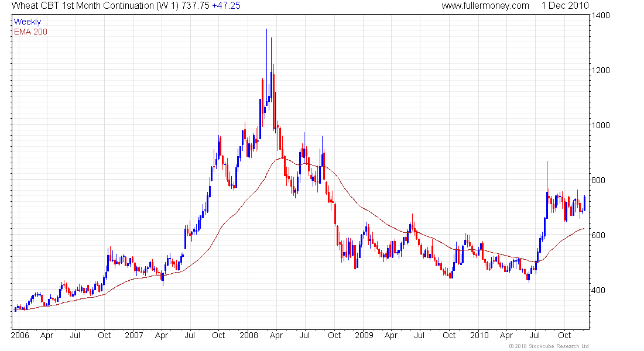The height and width of the screenshot is (351, 644).
Task: Click the 1000 price axis label
Action: [x=601, y=125]
